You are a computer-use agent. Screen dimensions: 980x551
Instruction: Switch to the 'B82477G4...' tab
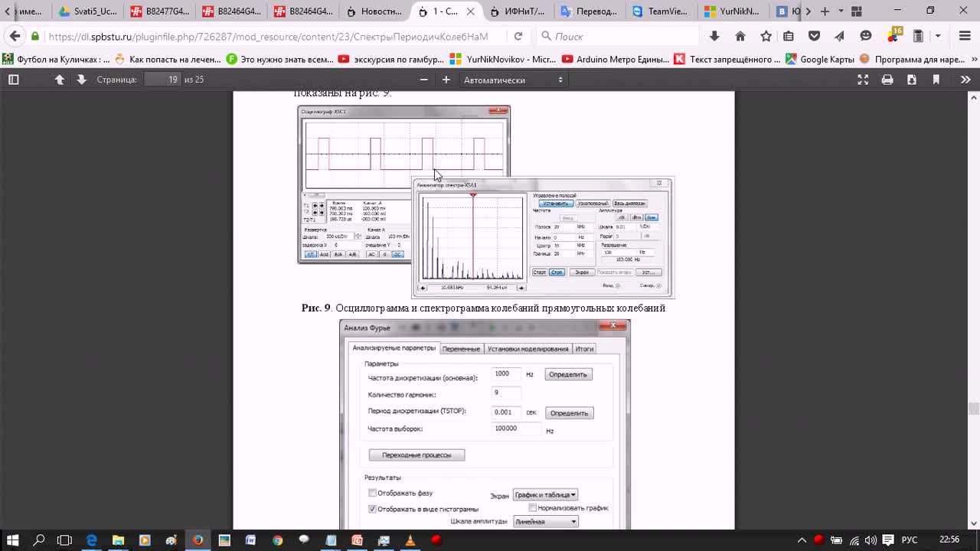pyautogui.click(x=158, y=11)
